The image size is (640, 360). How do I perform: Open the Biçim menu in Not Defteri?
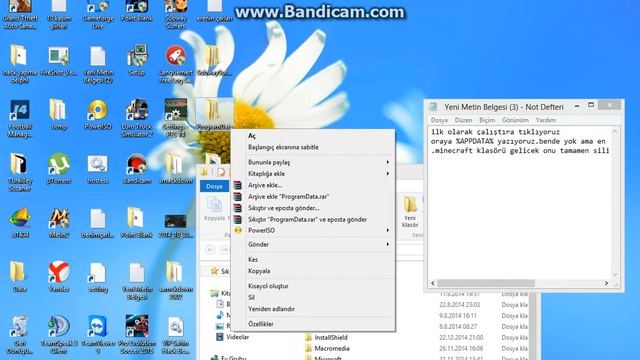click(487, 120)
